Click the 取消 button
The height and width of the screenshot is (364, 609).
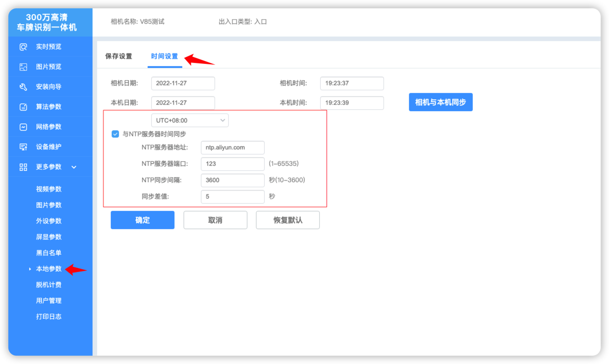215,220
